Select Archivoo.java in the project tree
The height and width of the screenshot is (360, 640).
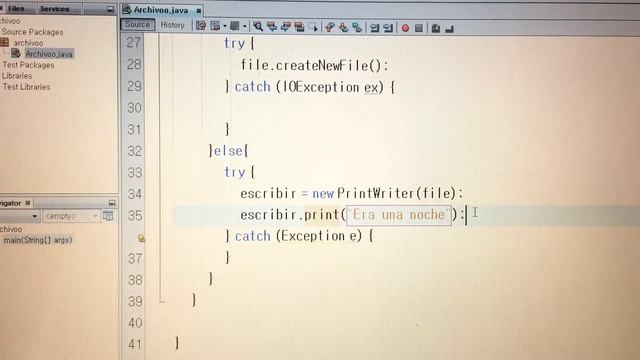(x=49, y=54)
